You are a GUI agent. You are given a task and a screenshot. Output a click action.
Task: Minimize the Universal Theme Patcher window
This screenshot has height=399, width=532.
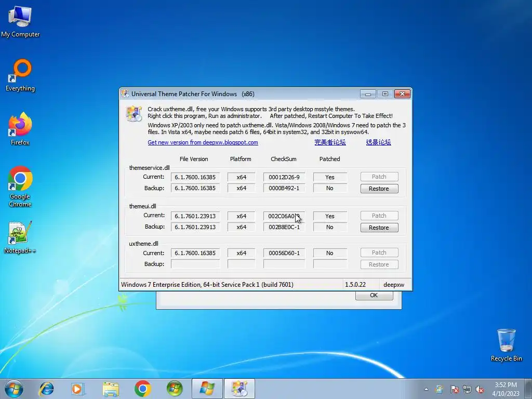(x=368, y=94)
